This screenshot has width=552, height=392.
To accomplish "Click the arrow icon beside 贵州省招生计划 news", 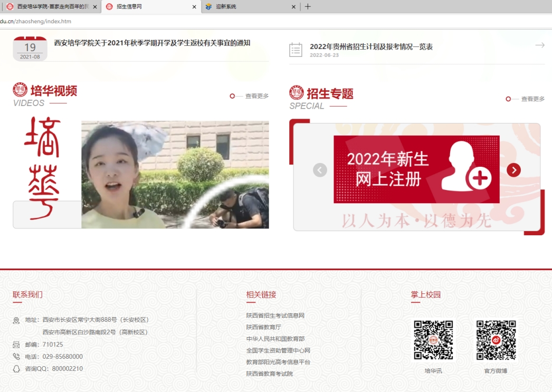I will coord(539,46).
